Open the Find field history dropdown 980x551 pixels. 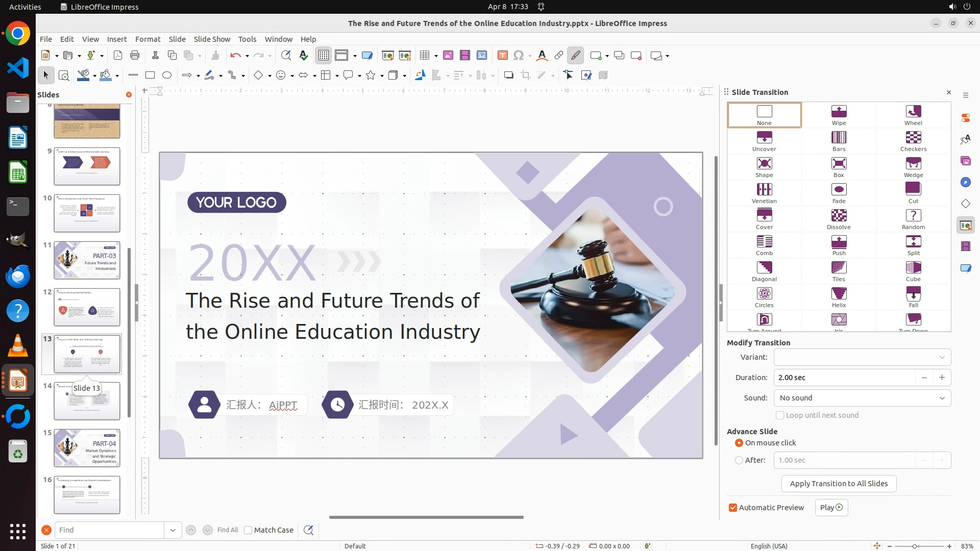173,530
